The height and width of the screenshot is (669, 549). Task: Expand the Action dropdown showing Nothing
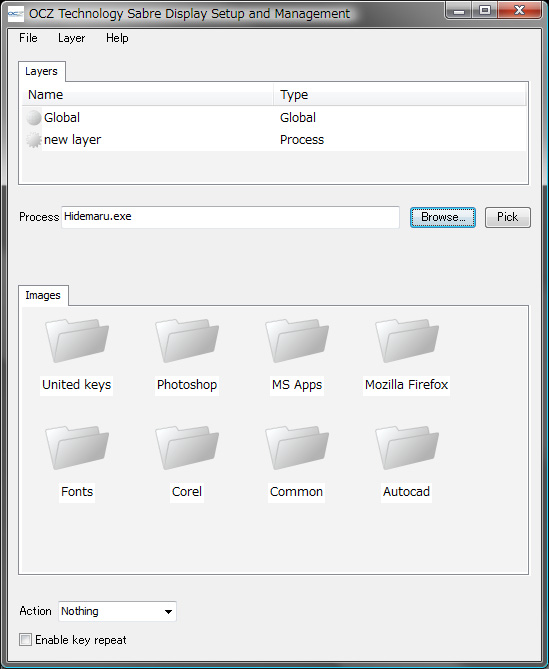click(117, 611)
